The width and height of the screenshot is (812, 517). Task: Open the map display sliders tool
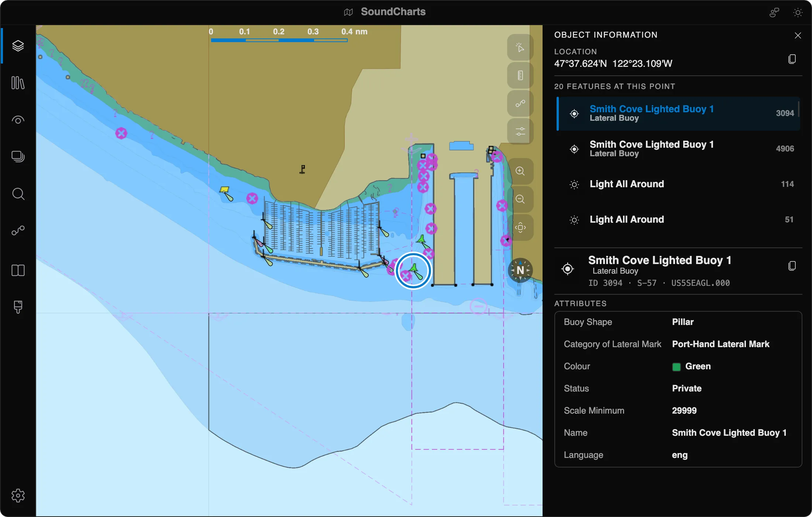[520, 131]
